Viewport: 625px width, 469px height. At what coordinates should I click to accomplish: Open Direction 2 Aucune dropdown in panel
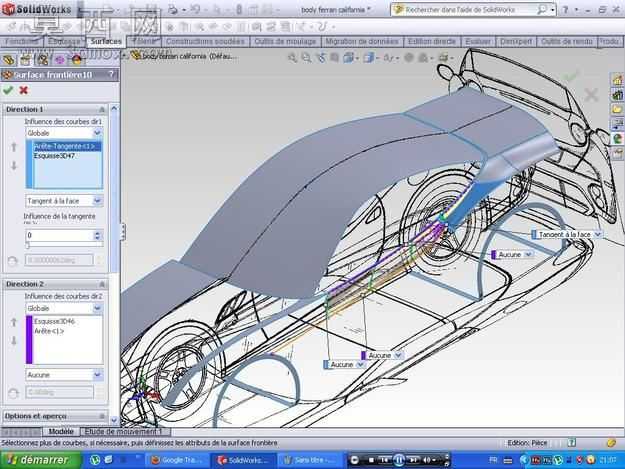[x=98, y=375]
